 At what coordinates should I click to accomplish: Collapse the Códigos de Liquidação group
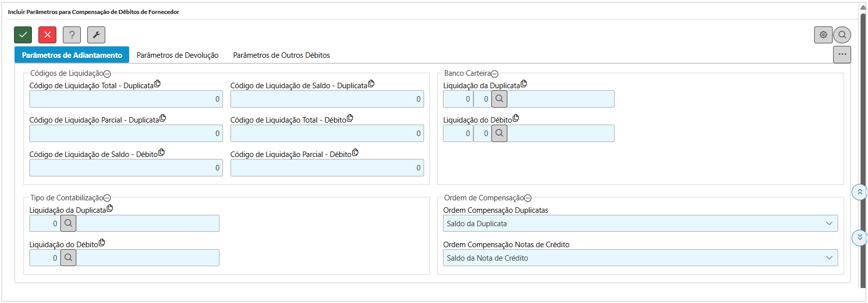coord(107,74)
